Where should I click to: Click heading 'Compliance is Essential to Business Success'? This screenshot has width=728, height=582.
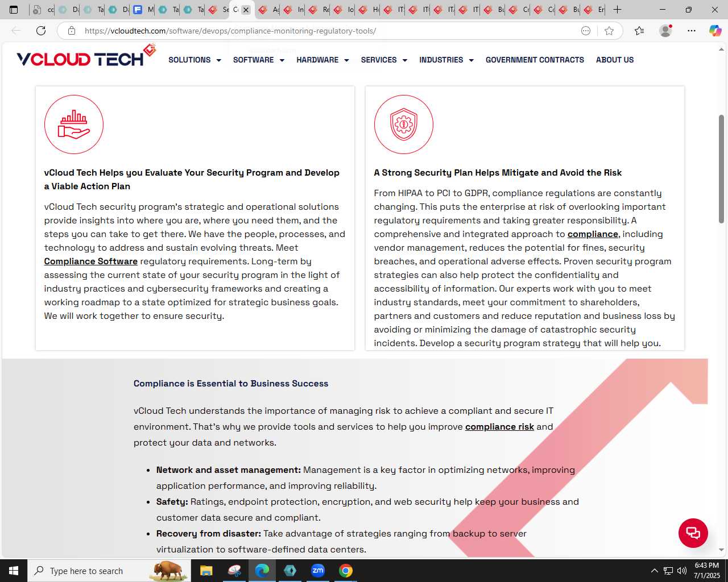(x=231, y=384)
